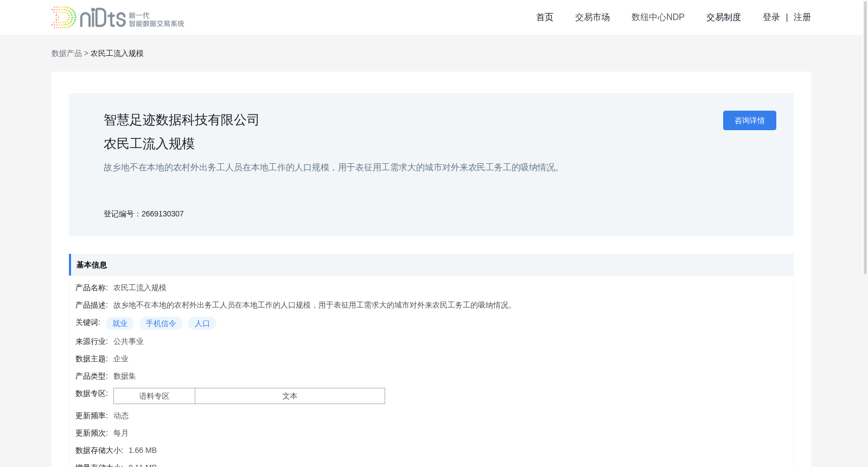Click 数据集 product type value
This screenshot has height=467, width=868.
point(125,376)
